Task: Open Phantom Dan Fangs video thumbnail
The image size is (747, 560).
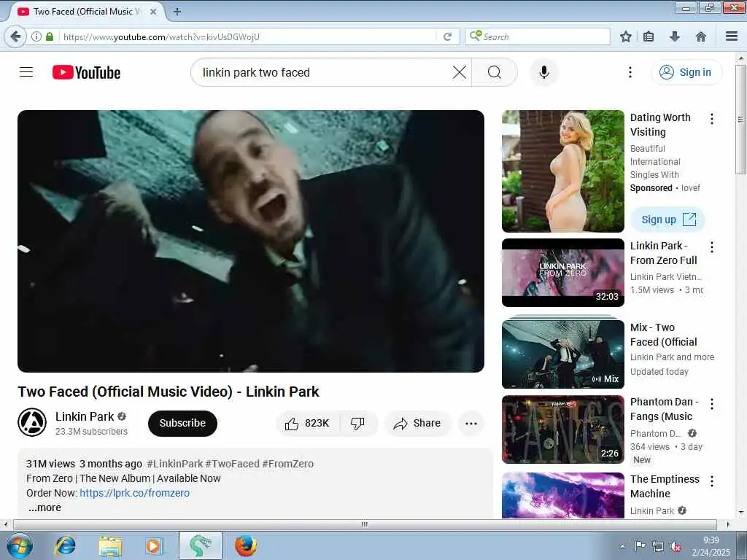Action: [x=562, y=429]
